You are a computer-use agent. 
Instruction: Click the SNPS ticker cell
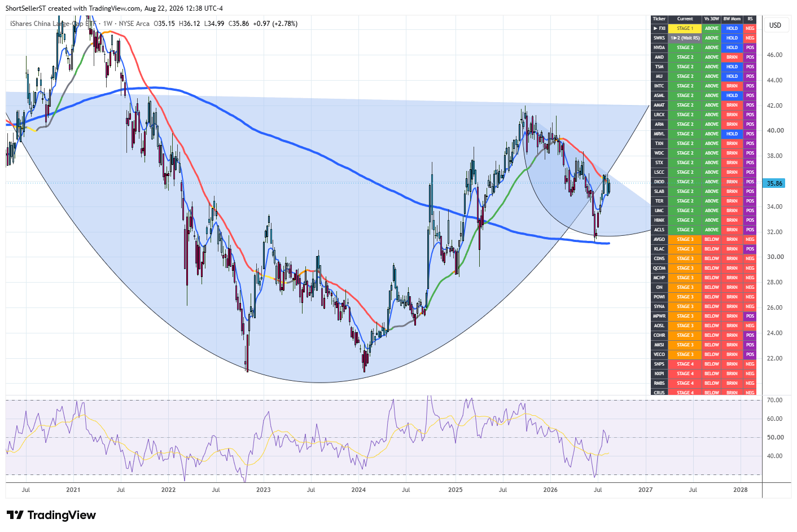[659, 364]
